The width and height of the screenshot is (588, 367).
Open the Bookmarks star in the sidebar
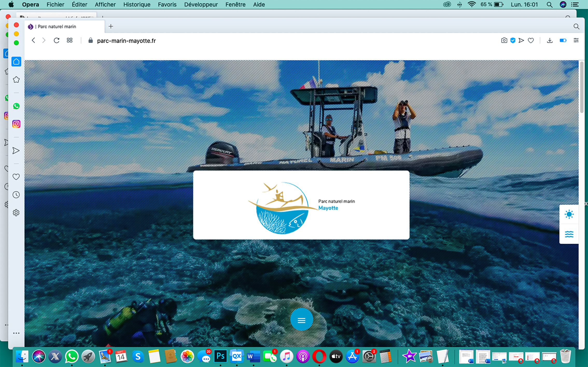(x=16, y=80)
